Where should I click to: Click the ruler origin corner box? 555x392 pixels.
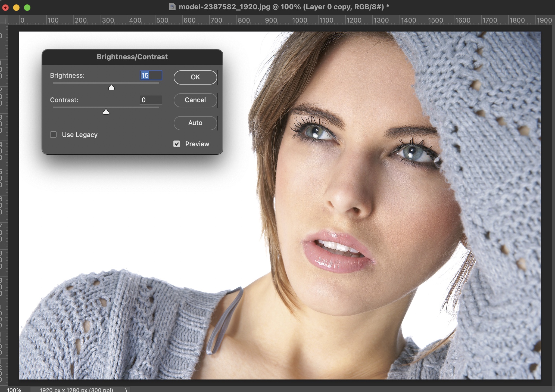(4, 20)
